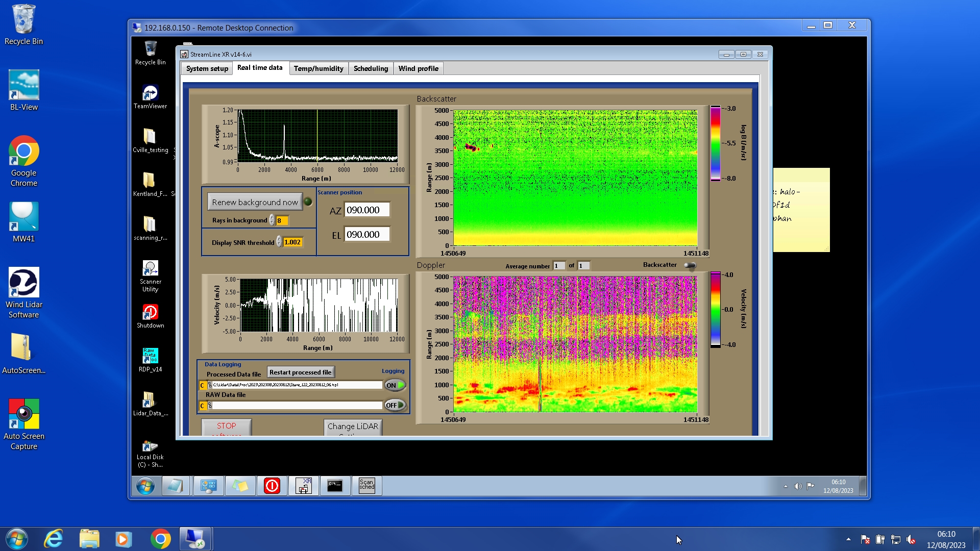
Task: Toggle the RAW Data logging OFF switch
Action: pyautogui.click(x=395, y=405)
